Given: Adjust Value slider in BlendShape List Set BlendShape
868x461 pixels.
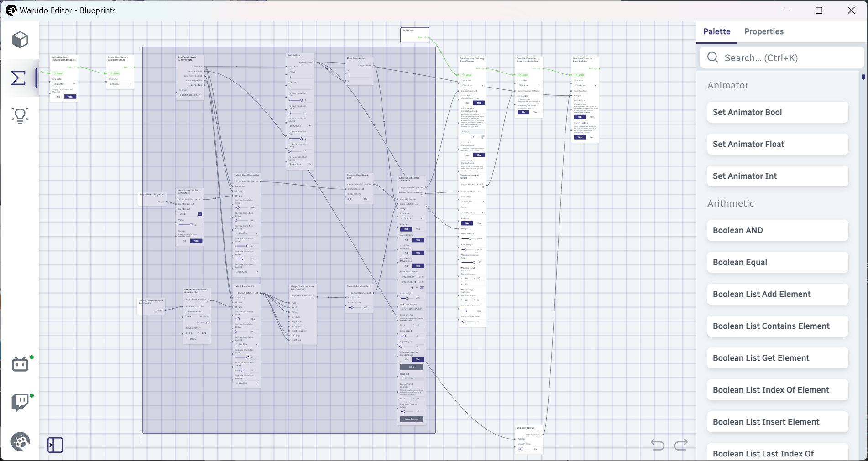Looking at the screenshot, I should click(x=186, y=225).
